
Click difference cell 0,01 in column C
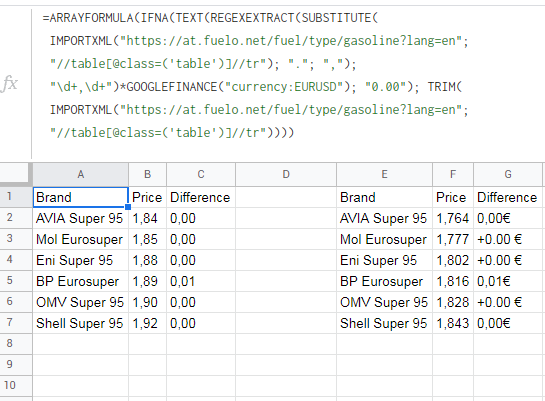click(201, 281)
